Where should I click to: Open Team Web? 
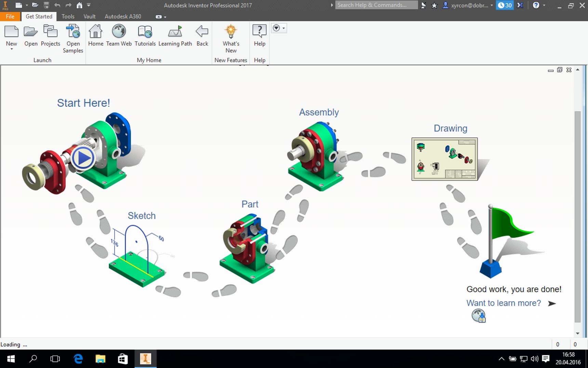click(119, 35)
